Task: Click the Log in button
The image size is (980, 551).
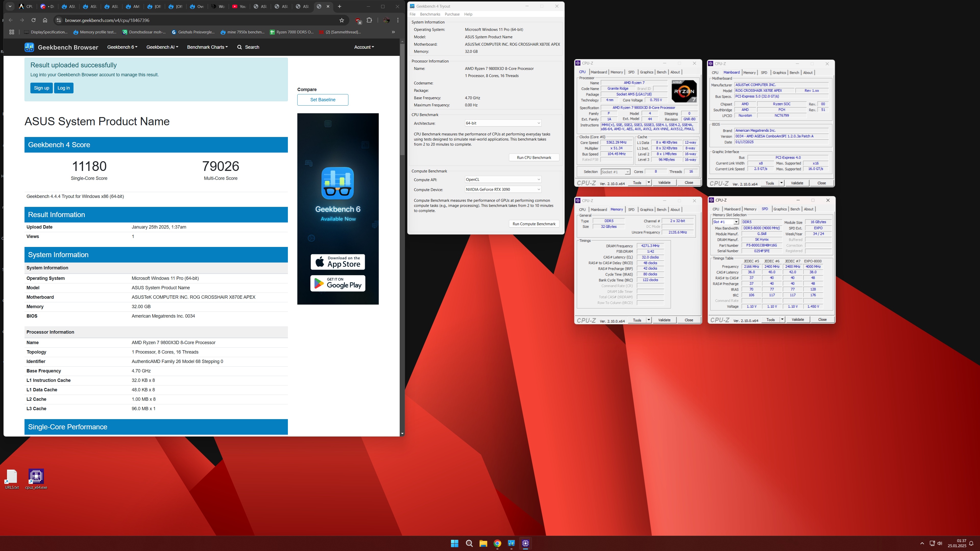Action: [x=64, y=88]
